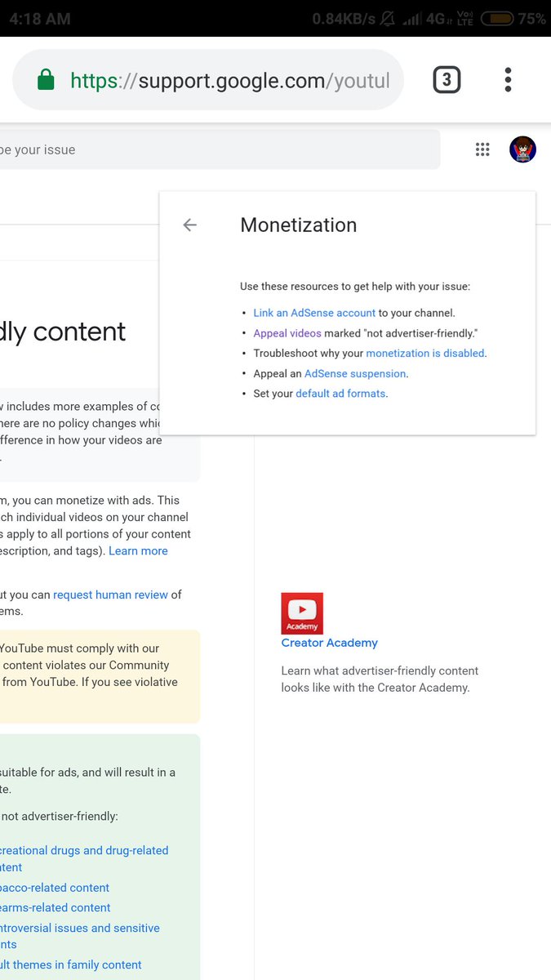
Task: Go back using the Monetization panel arrow
Action: [x=190, y=225]
